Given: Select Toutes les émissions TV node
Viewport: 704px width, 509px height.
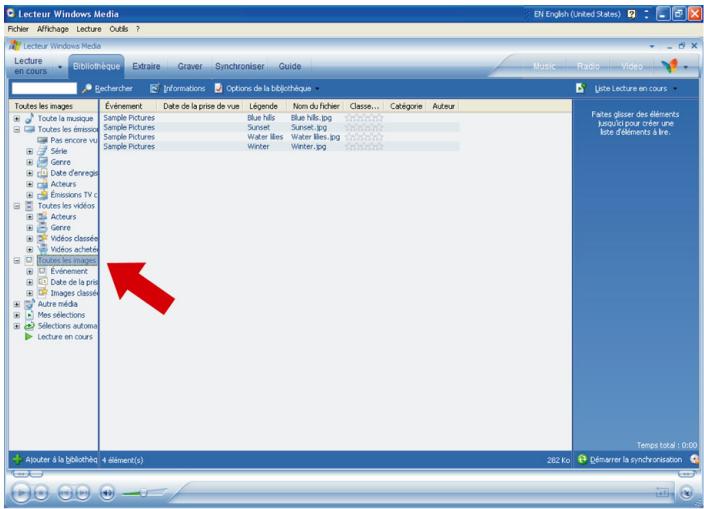Looking at the screenshot, I should tap(62, 129).
